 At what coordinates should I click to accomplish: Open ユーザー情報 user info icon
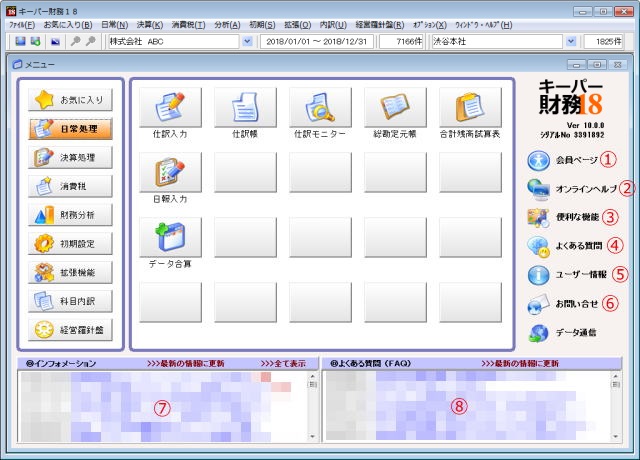click(x=538, y=275)
